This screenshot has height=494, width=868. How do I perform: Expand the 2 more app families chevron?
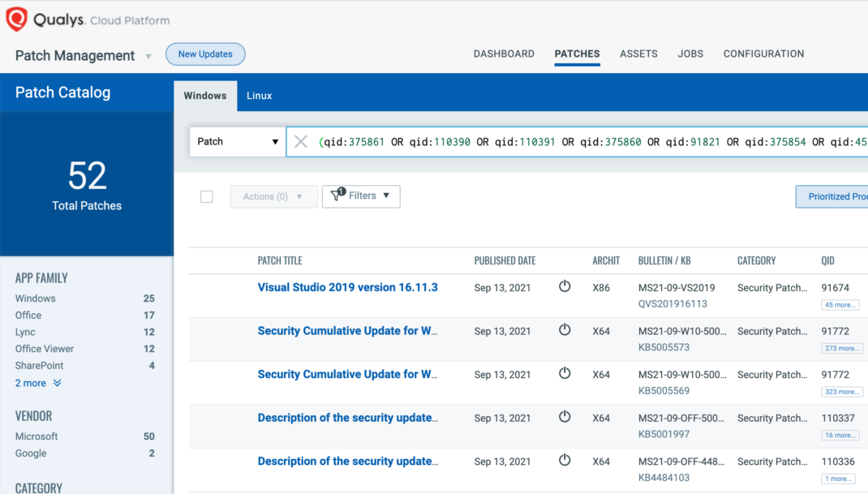[x=57, y=383]
